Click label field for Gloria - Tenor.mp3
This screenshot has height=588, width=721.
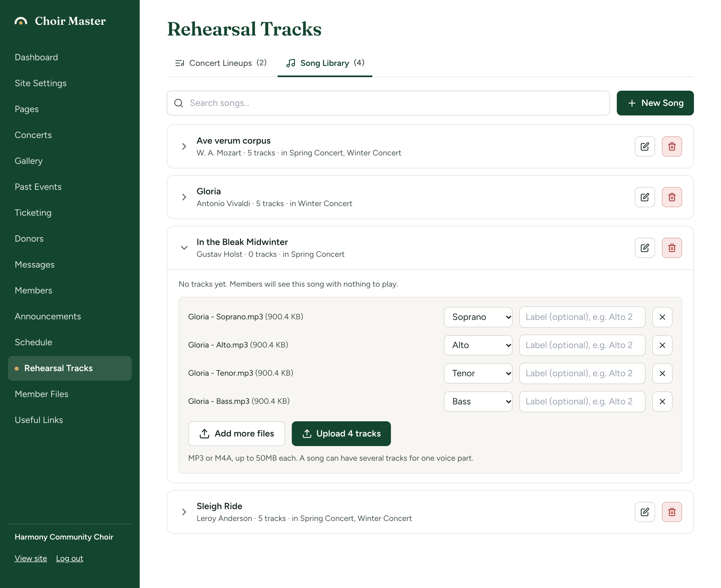[x=582, y=373]
